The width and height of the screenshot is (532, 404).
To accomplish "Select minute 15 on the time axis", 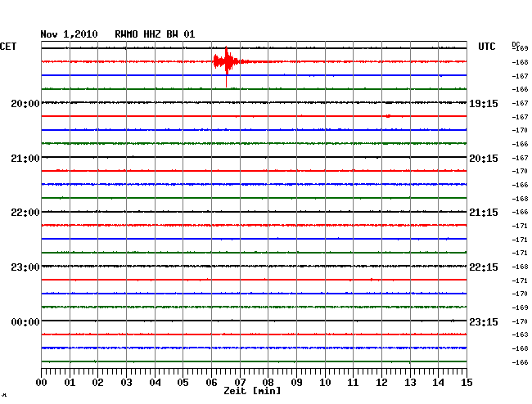I will click(467, 382).
